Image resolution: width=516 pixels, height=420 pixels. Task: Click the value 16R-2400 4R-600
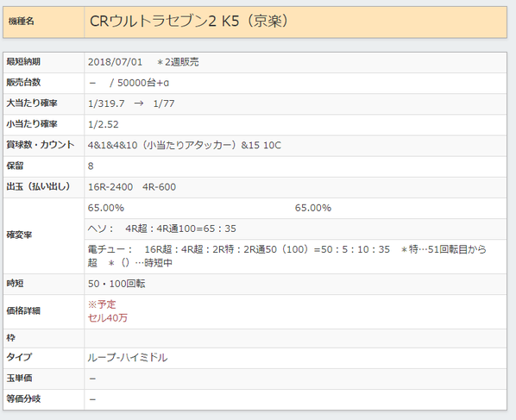[132, 187]
